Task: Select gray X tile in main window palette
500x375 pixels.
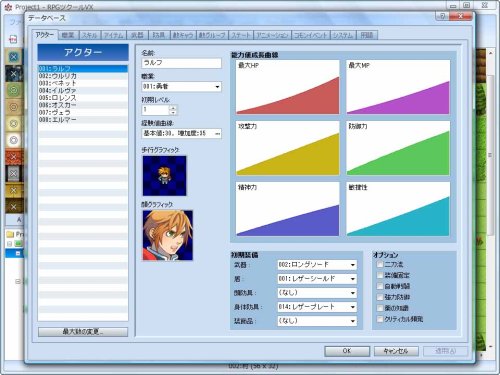Action: (x=14, y=173)
